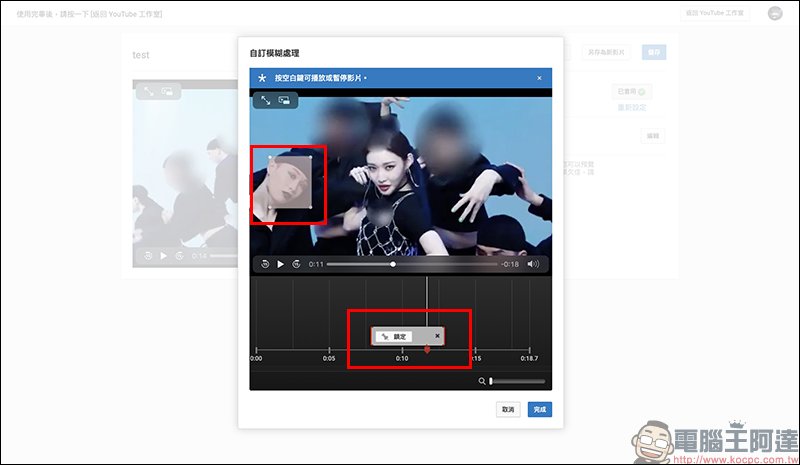
Task: Click the timeline zoom magnifier icon
Action: (482, 381)
